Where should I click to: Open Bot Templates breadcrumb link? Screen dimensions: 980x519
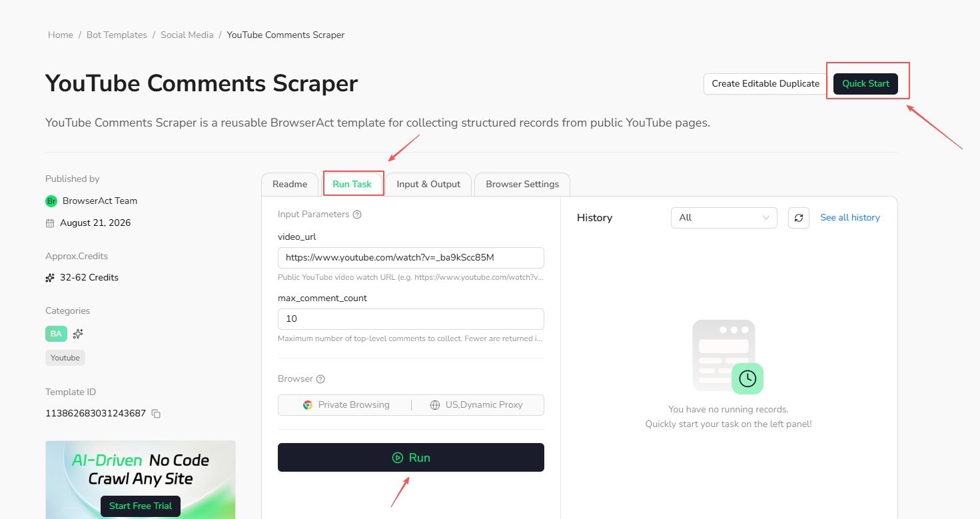(117, 35)
